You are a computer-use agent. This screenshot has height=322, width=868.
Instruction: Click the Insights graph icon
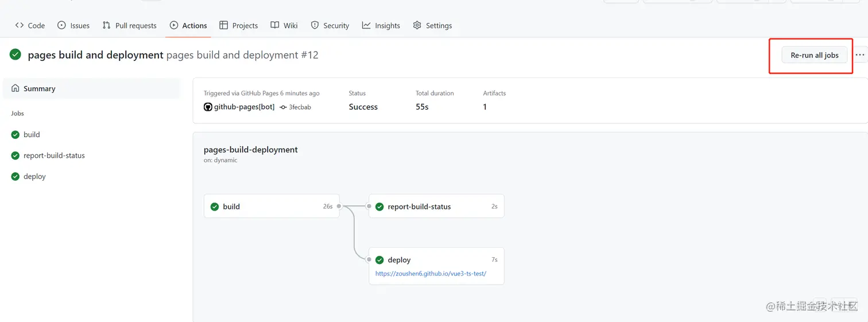point(366,25)
